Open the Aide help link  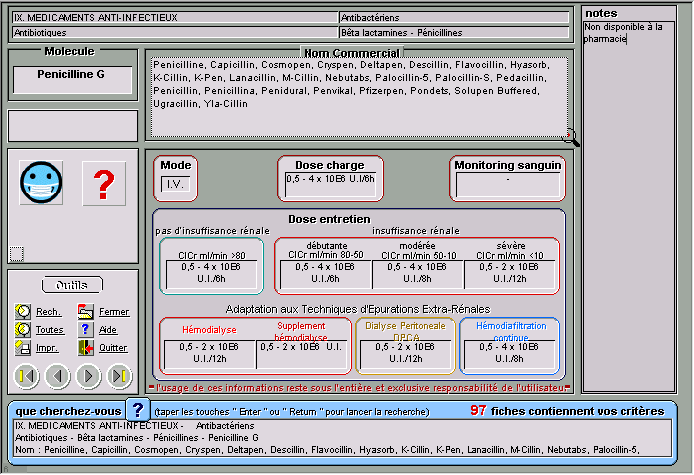pos(108,330)
